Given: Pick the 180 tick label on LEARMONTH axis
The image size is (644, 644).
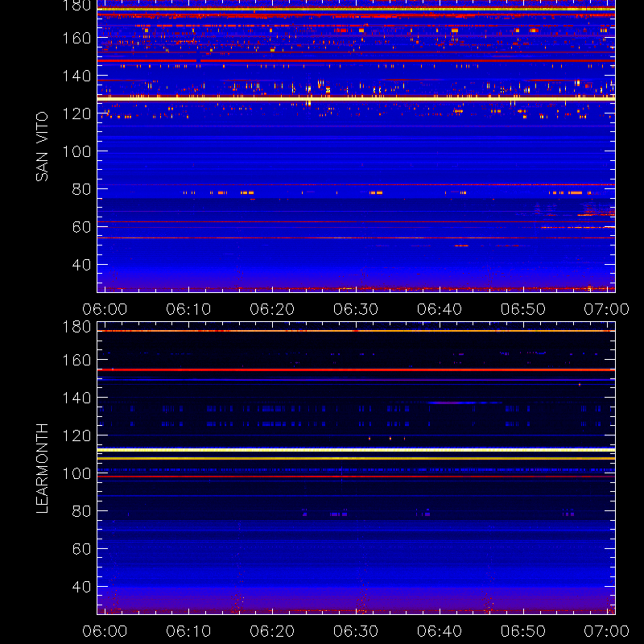Looking at the screenshot, I should (x=76, y=327).
